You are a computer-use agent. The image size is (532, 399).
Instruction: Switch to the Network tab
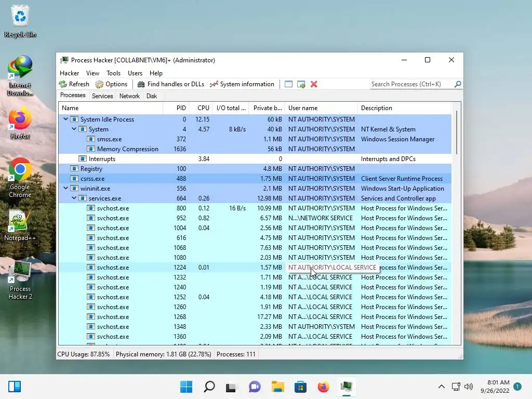pos(129,96)
